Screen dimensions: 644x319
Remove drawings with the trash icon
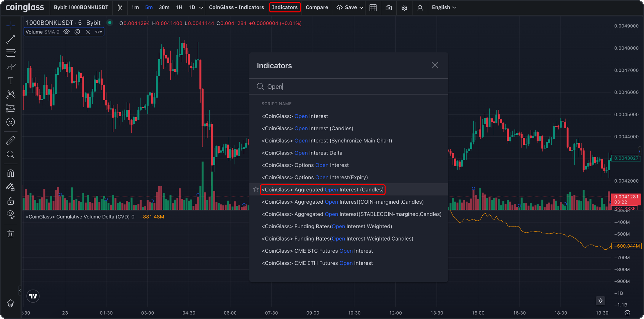coord(11,234)
